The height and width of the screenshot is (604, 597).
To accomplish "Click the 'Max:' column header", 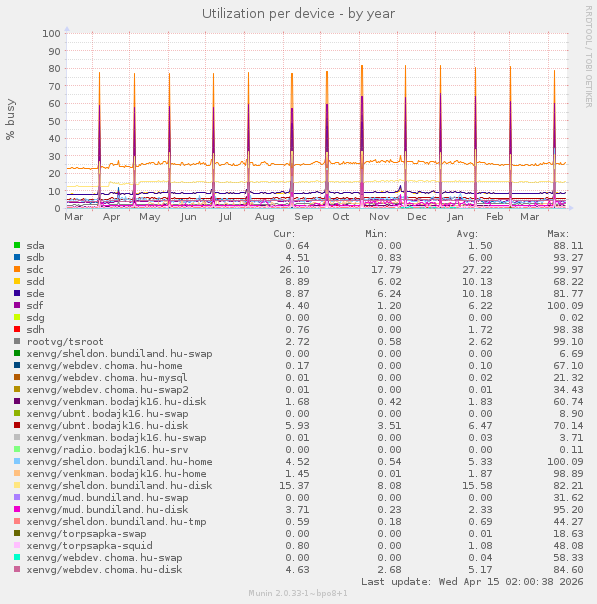I will (x=558, y=234).
